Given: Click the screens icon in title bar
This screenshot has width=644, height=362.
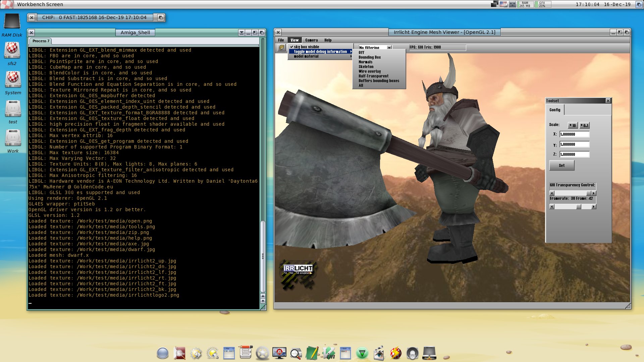Looking at the screenshot, I should tap(494, 4).
